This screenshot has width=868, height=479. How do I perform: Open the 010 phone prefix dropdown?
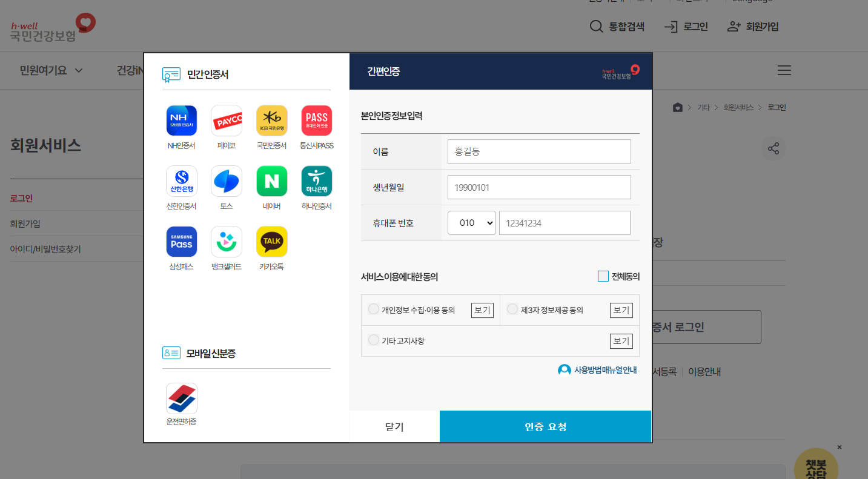click(472, 223)
